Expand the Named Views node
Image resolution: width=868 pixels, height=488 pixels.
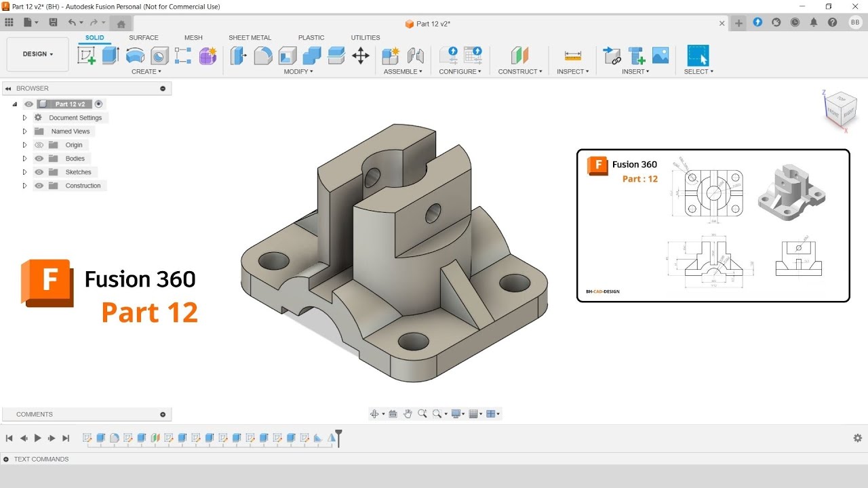[25, 131]
